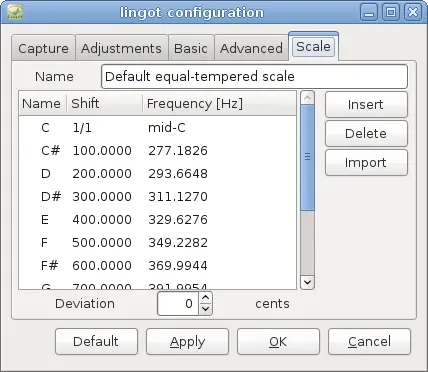The height and width of the screenshot is (372, 428).
Task: Click the Frequency [Hz] column header
Action: point(219,104)
